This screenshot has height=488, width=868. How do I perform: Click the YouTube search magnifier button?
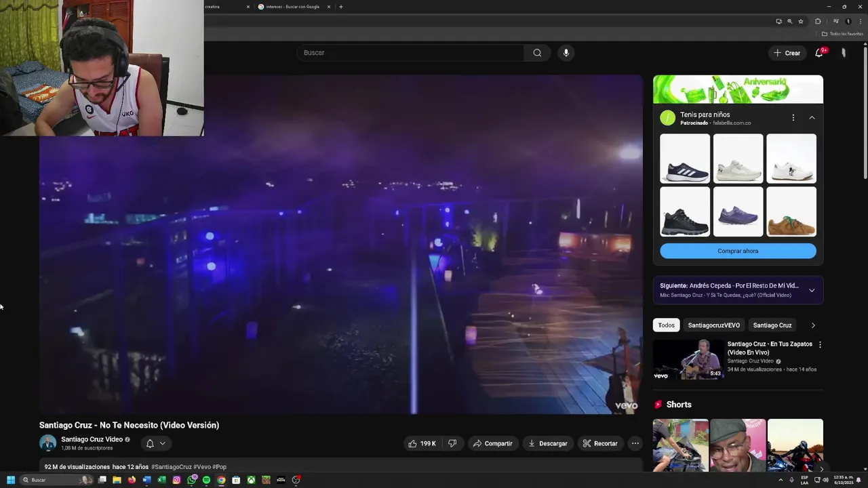click(x=537, y=53)
